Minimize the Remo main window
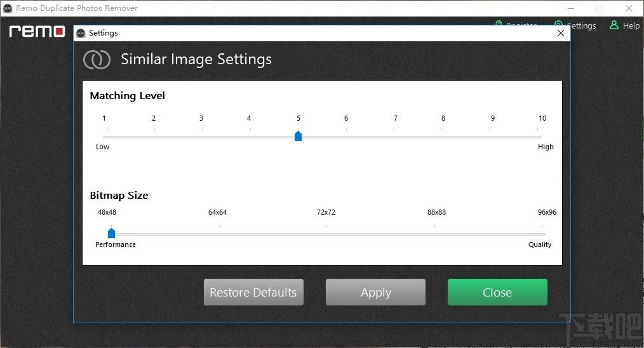The width and height of the screenshot is (644, 348). pos(571,8)
